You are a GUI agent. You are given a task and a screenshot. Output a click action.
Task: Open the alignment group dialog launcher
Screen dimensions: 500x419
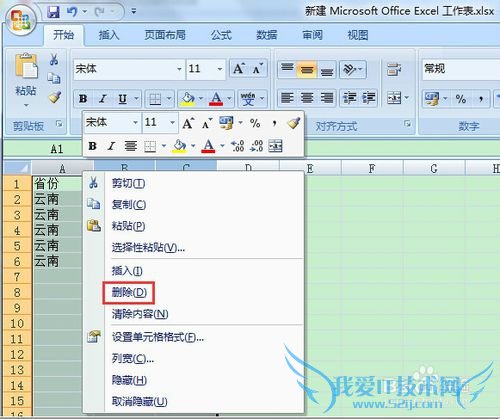[407, 124]
